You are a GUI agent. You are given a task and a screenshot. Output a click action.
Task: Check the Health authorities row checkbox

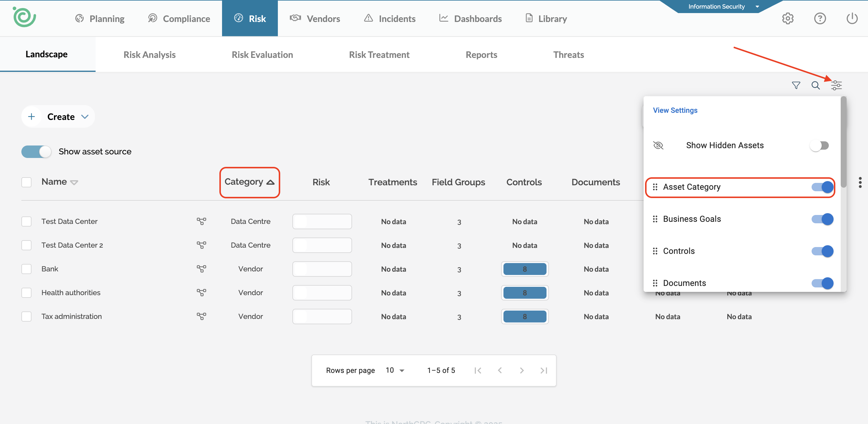click(x=26, y=292)
